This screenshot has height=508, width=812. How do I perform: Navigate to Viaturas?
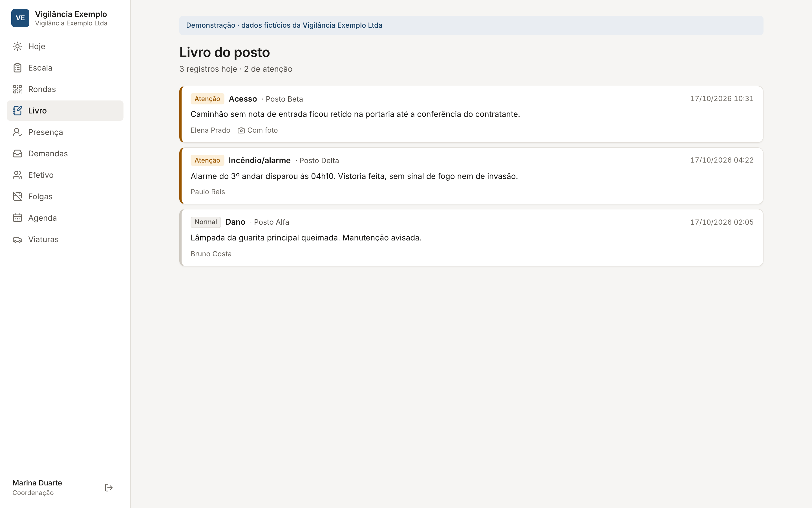click(65, 240)
